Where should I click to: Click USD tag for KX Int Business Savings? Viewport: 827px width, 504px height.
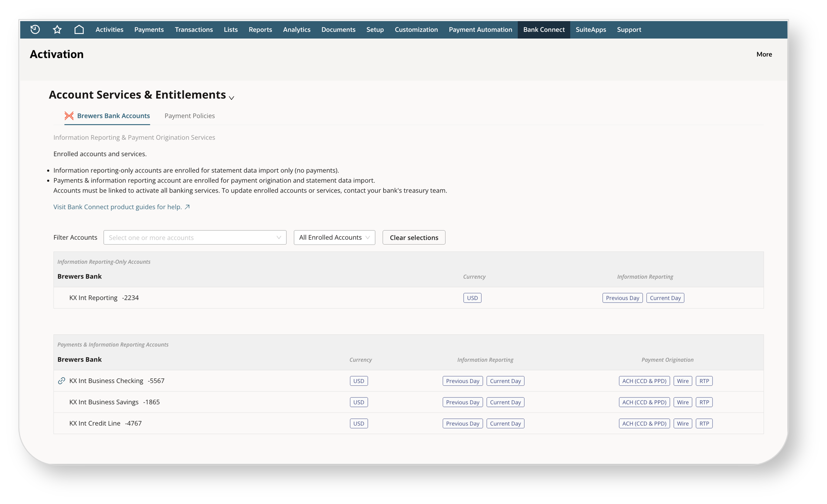pos(359,402)
